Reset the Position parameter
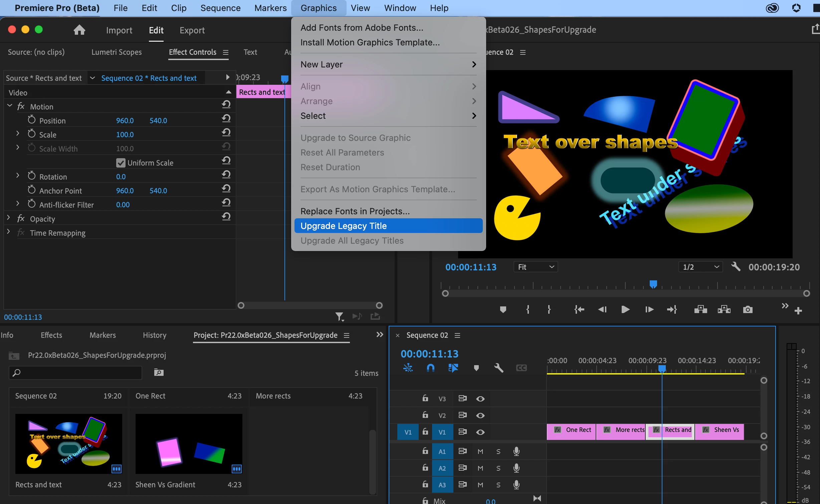The width and height of the screenshot is (820, 504). click(226, 118)
